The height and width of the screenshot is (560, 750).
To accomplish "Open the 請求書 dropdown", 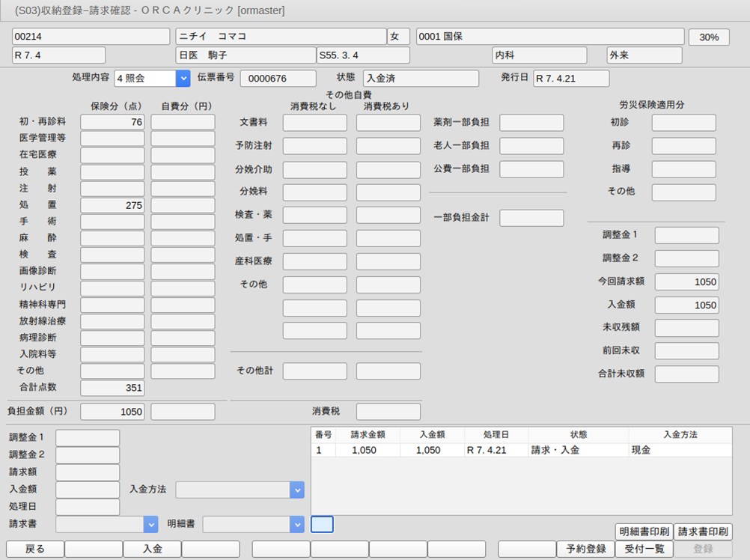I will pos(150,524).
